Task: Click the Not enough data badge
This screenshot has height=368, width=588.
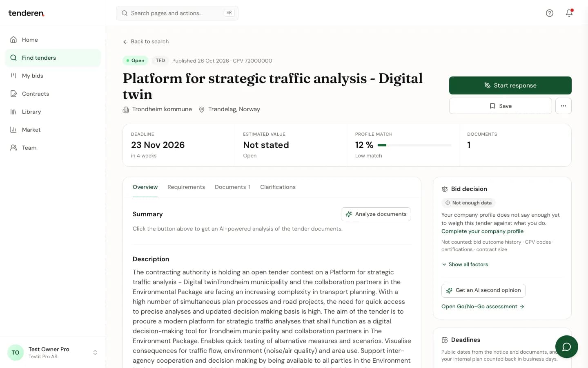Action: 468,203
